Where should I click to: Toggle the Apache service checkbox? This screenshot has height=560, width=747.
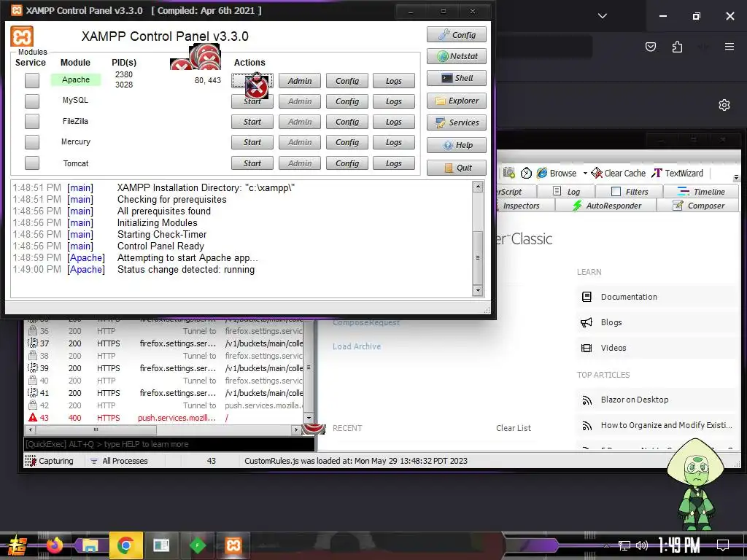32,80
